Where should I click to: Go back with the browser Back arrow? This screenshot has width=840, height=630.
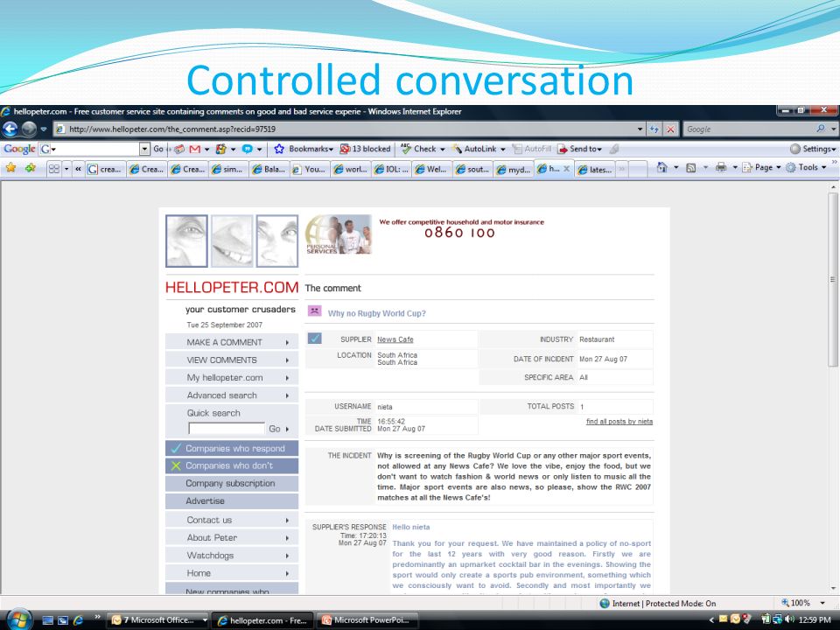tap(10, 129)
